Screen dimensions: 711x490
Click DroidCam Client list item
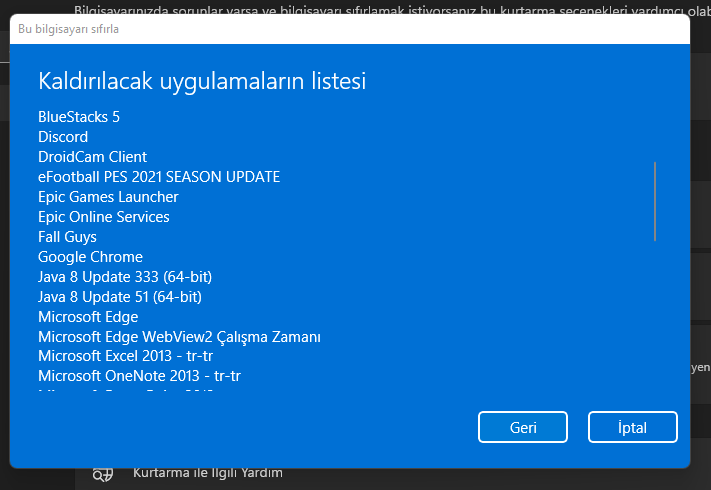point(93,157)
